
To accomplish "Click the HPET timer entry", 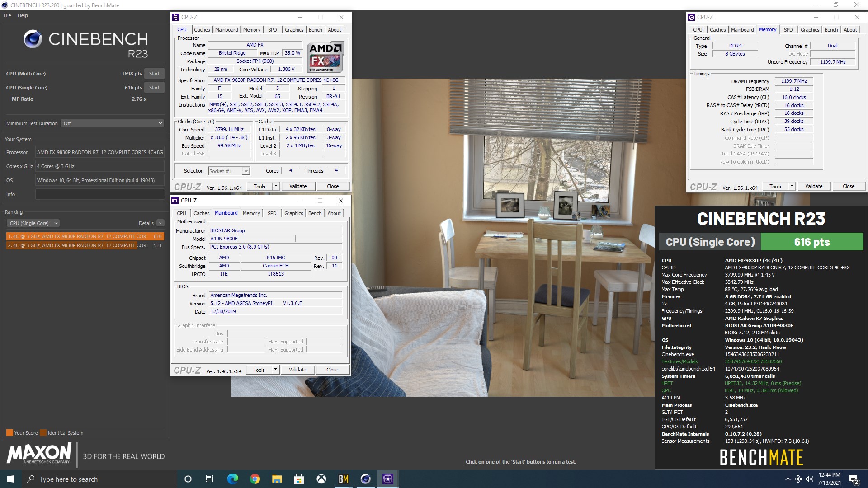I will click(667, 383).
